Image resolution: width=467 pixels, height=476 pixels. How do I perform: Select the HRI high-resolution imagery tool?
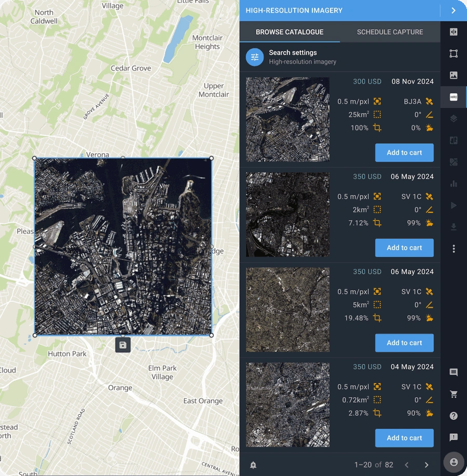tap(454, 97)
